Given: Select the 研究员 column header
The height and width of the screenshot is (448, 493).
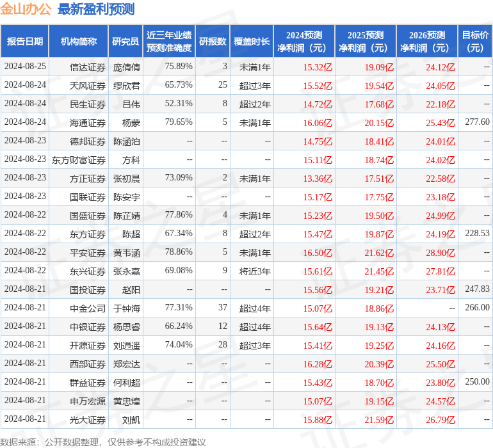Looking at the screenshot, I should click(125, 41).
